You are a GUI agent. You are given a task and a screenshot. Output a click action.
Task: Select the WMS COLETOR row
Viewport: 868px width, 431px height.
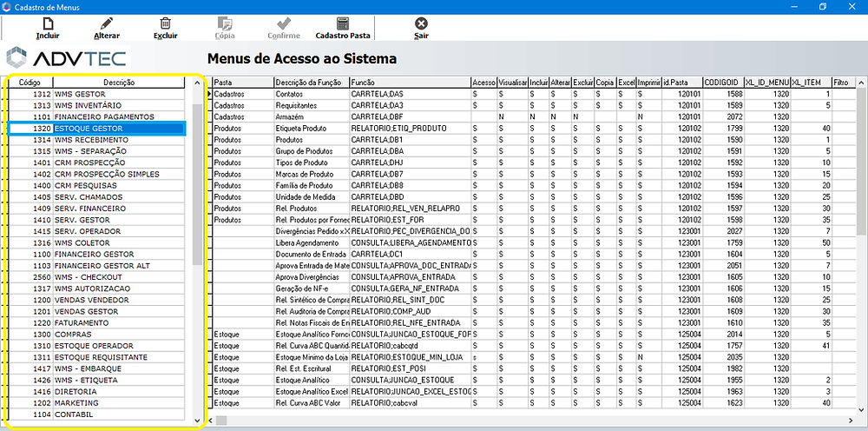(x=96, y=242)
